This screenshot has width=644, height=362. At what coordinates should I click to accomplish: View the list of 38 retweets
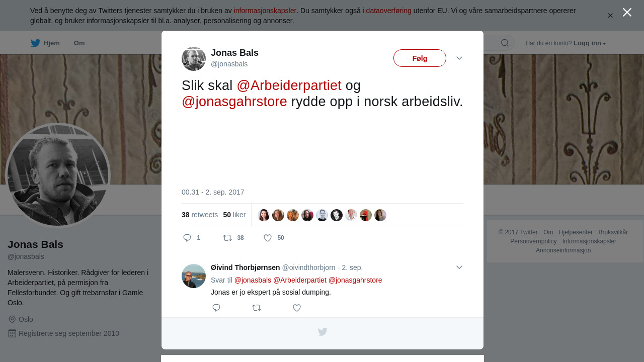[200, 215]
